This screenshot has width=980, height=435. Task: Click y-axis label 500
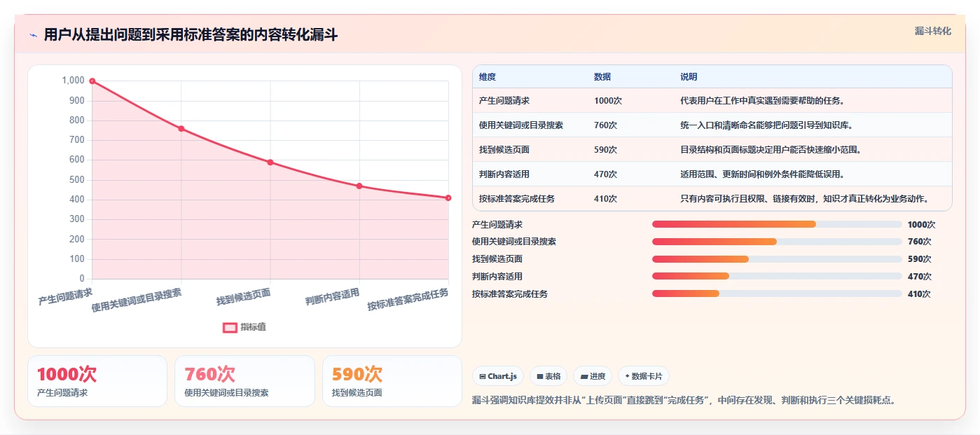pyautogui.click(x=77, y=180)
